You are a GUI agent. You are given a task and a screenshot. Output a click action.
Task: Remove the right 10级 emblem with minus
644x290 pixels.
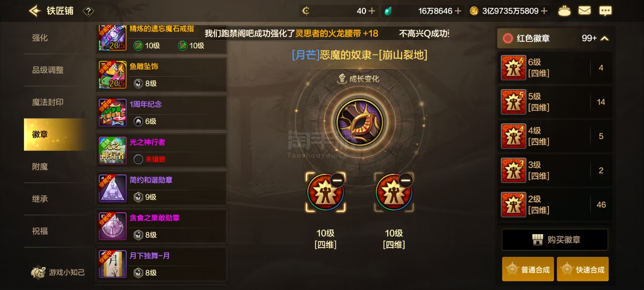(x=406, y=180)
